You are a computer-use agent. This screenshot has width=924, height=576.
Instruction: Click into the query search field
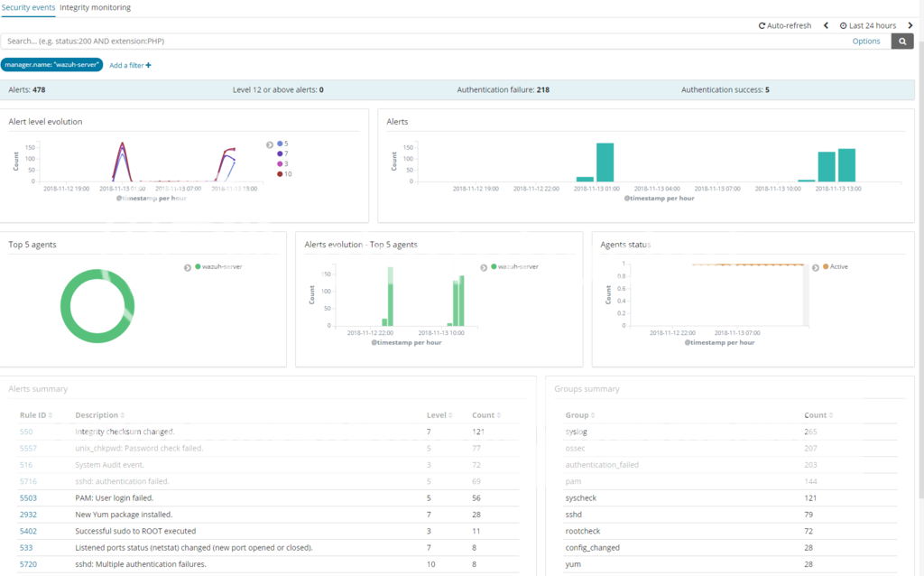(x=424, y=42)
